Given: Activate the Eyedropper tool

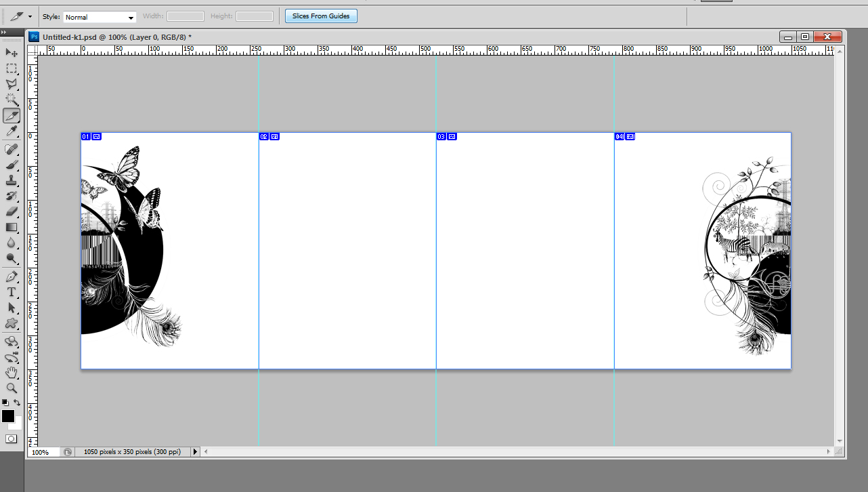Looking at the screenshot, I should 12,131.
